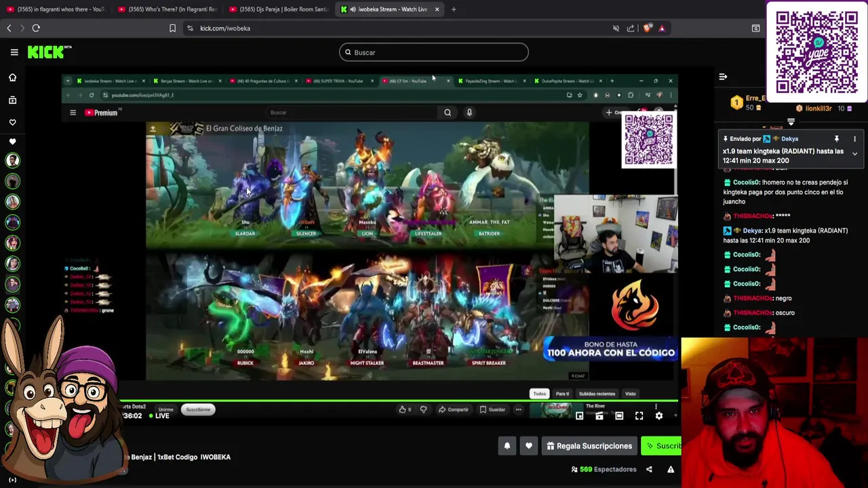868x488 pixels.
Task: Open 'The River' video options menu
Action: coord(656,407)
